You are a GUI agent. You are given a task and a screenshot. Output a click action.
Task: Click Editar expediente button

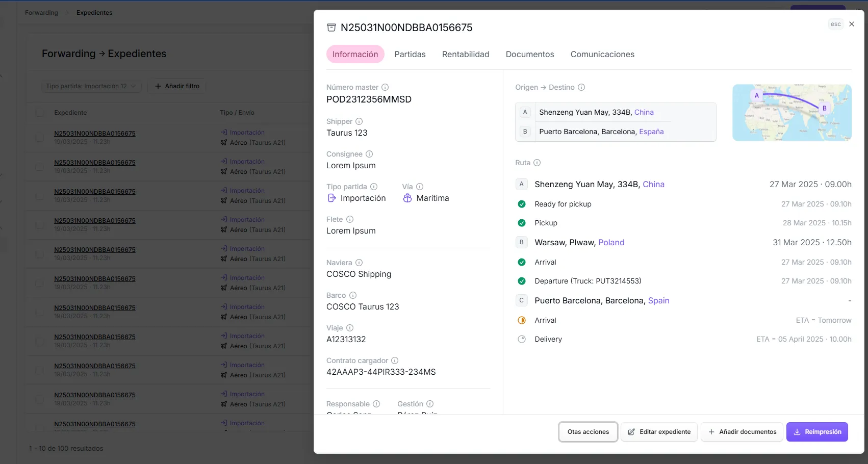pyautogui.click(x=659, y=432)
